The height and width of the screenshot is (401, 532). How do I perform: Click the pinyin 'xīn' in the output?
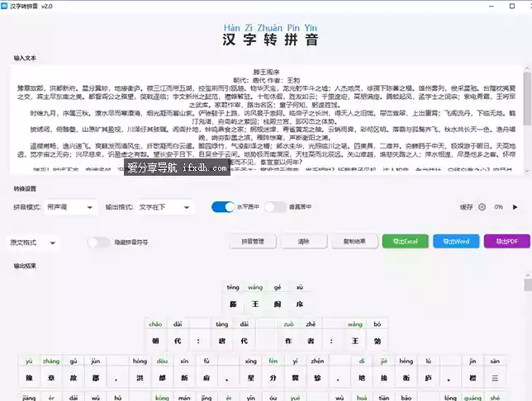[184, 361]
